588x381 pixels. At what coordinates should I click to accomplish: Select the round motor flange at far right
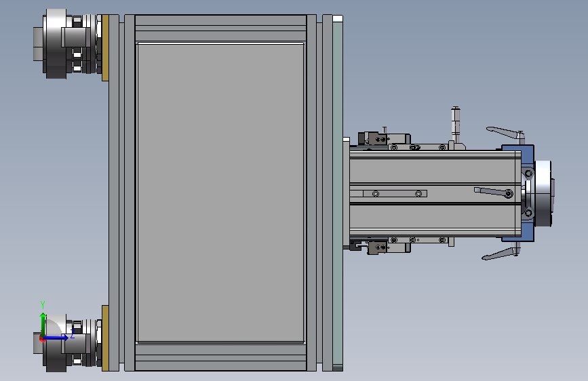[x=543, y=193]
